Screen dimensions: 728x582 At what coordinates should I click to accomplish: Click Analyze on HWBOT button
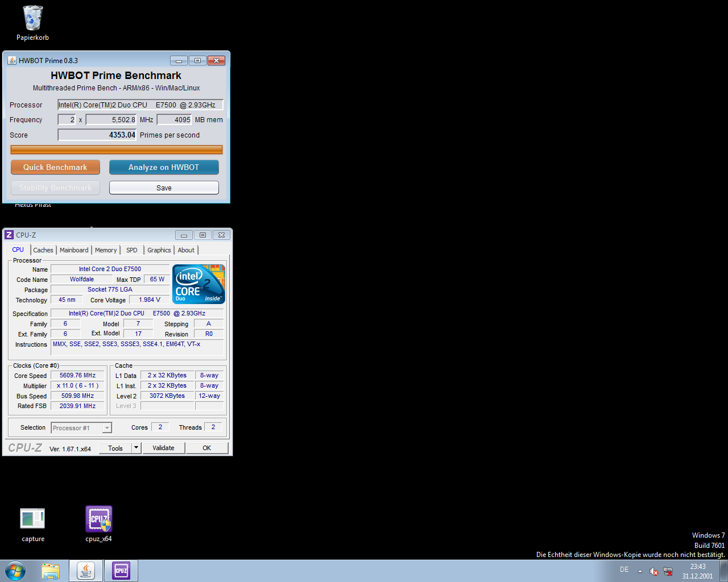click(164, 167)
